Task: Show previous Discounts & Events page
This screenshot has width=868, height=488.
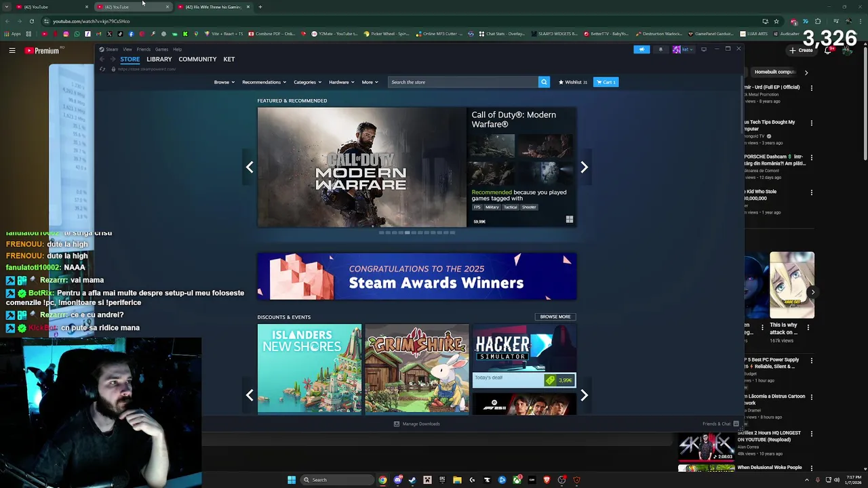Action: [250, 395]
